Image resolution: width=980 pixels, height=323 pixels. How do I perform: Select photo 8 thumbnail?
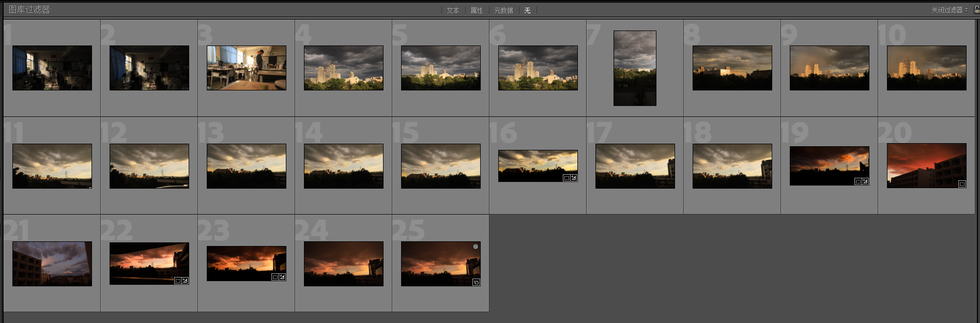pyautogui.click(x=732, y=68)
